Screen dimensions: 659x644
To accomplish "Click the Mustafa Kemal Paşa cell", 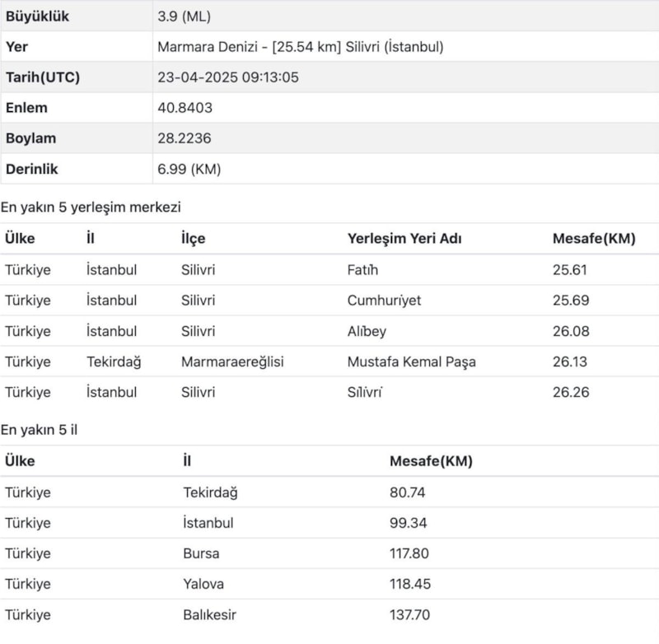I will coord(411,362).
